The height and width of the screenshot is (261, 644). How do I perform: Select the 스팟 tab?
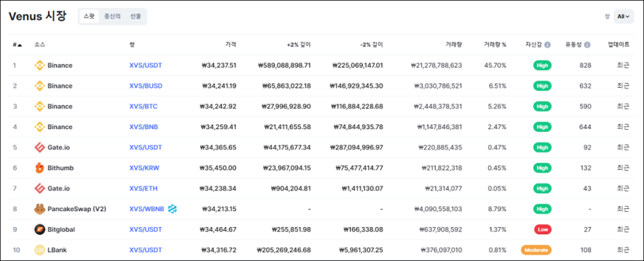click(x=89, y=17)
